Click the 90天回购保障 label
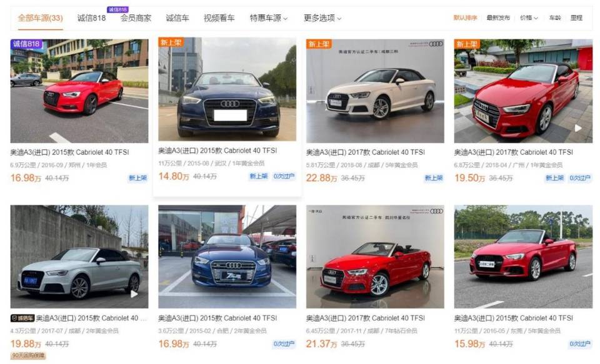Screen dimensions: 600x364 pos(28,356)
